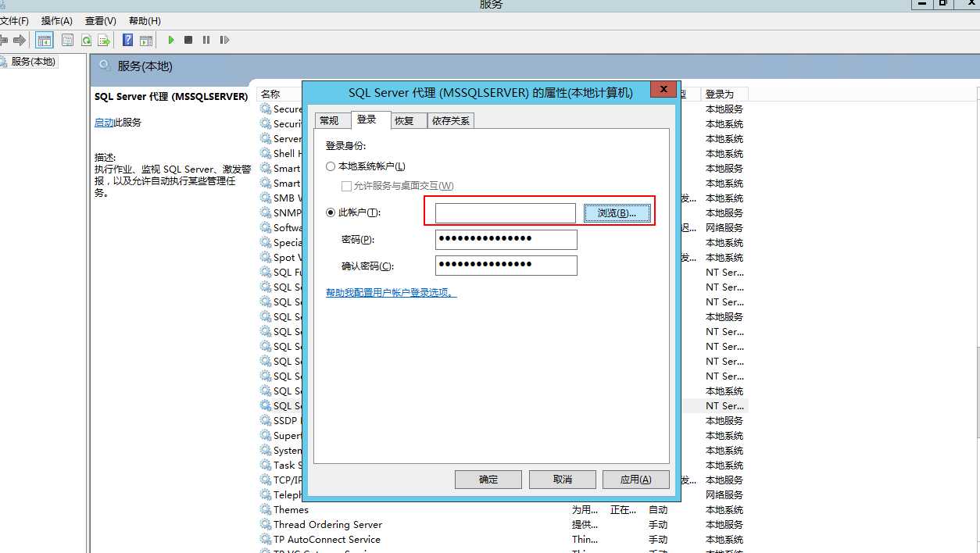The height and width of the screenshot is (553, 980).
Task: Open the Properties toolbar icon
Action: [x=67, y=40]
